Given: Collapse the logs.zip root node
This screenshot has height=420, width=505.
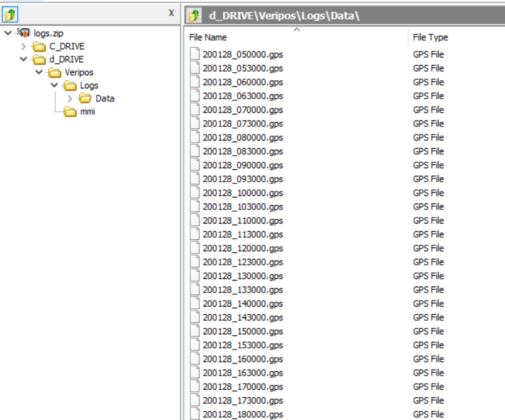Looking at the screenshot, I should [x=8, y=33].
